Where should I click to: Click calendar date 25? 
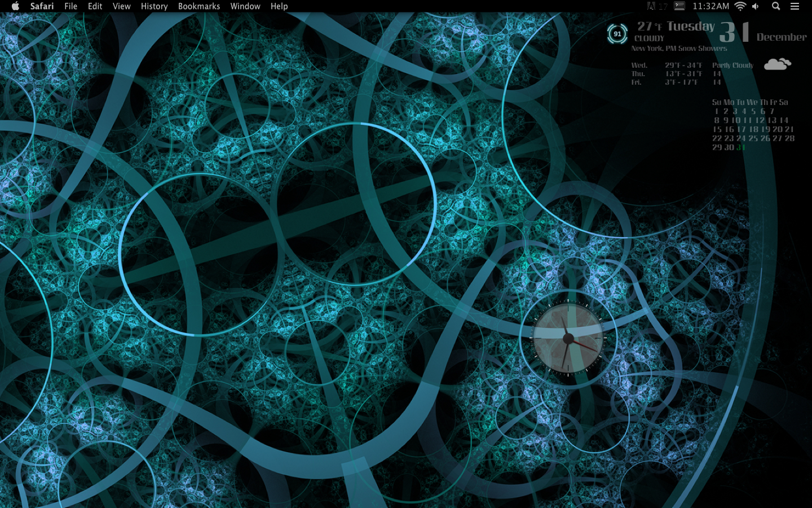pyautogui.click(x=753, y=138)
